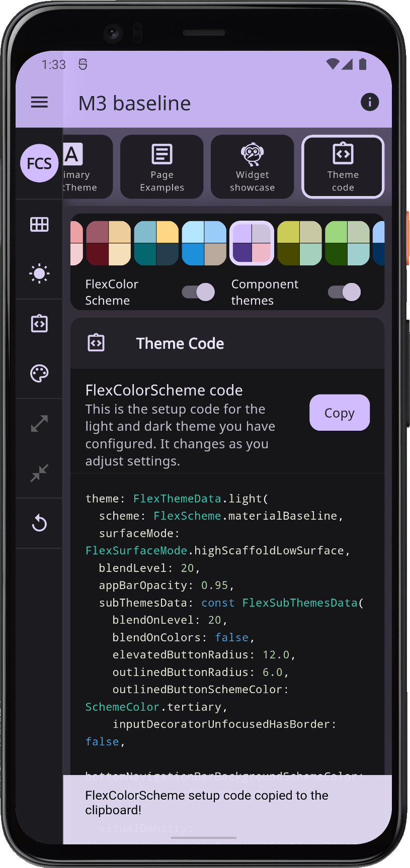This screenshot has width=410, height=868.
Task: Click the M3 baseline title
Action: (x=135, y=103)
